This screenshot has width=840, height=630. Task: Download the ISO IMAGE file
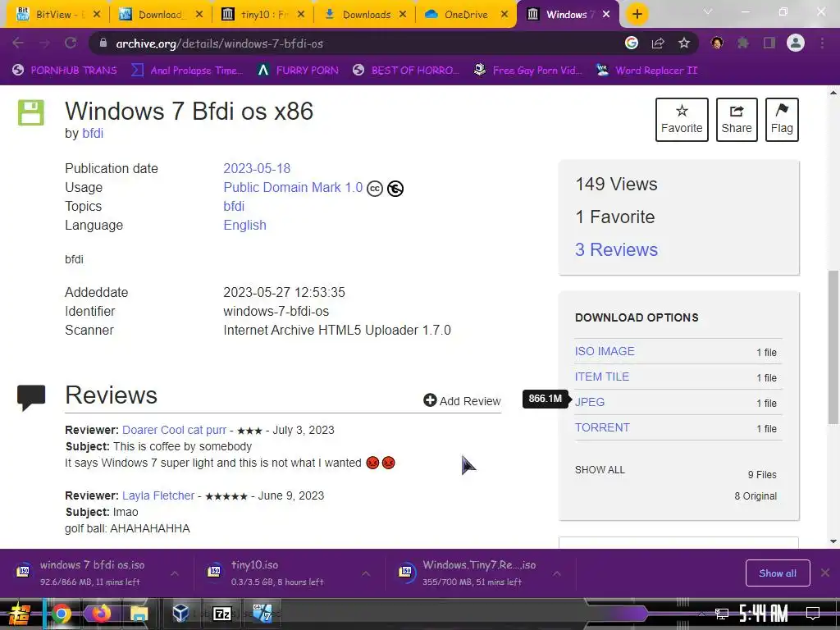[605, 351]
